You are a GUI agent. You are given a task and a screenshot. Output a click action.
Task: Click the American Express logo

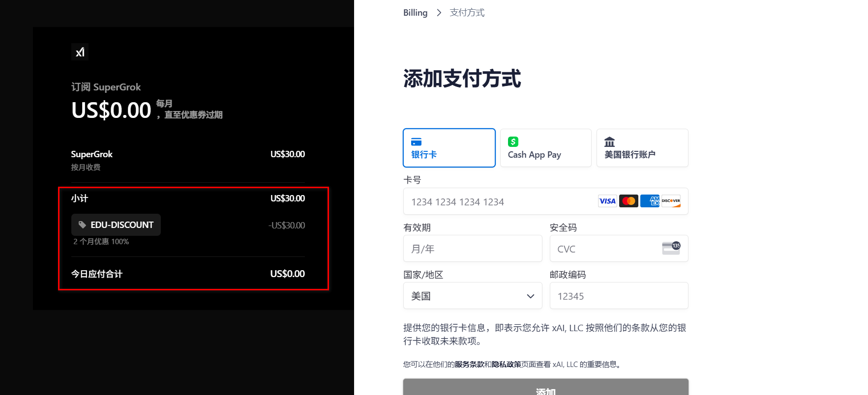(650, 201)
